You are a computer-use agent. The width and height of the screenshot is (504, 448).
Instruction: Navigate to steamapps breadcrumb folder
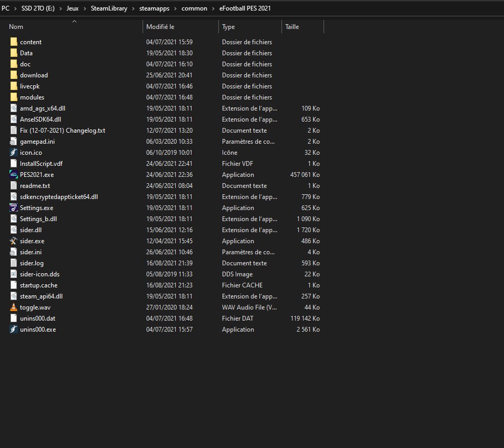pos(154,8)
